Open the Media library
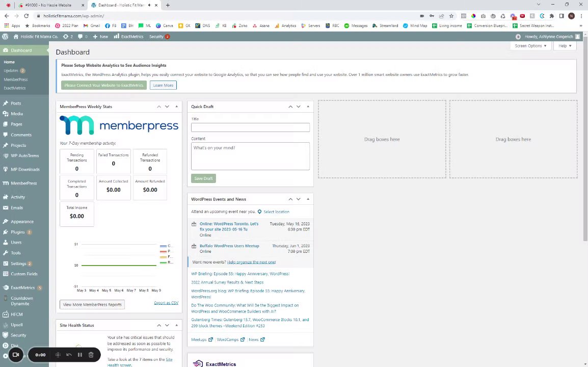This screenshot has height=367, width=588. (16, 114)
